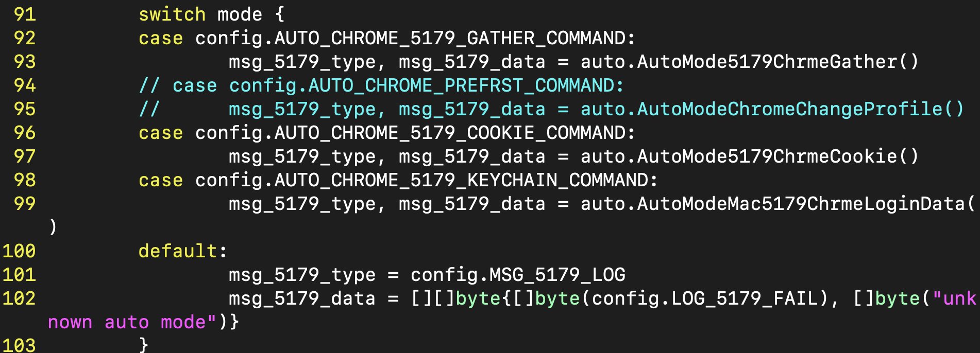Place cursor on AutoMode5179ChrmeCookie function call
Image resolution: width=980 pixels, height=353 pixels.
(766, 156)
